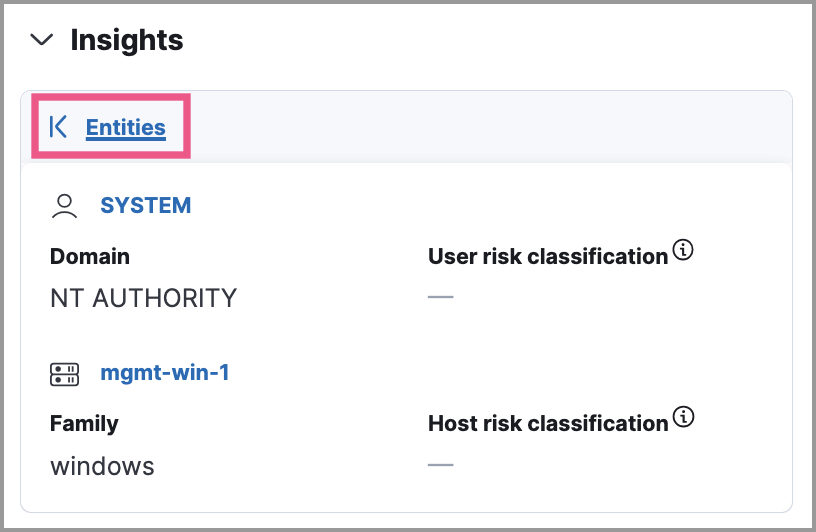Image resolution: width=816 pixels, height=532 pixels.
Task: Select the NT AUTHORITY domain value
Action: click(x=143, y=298)
